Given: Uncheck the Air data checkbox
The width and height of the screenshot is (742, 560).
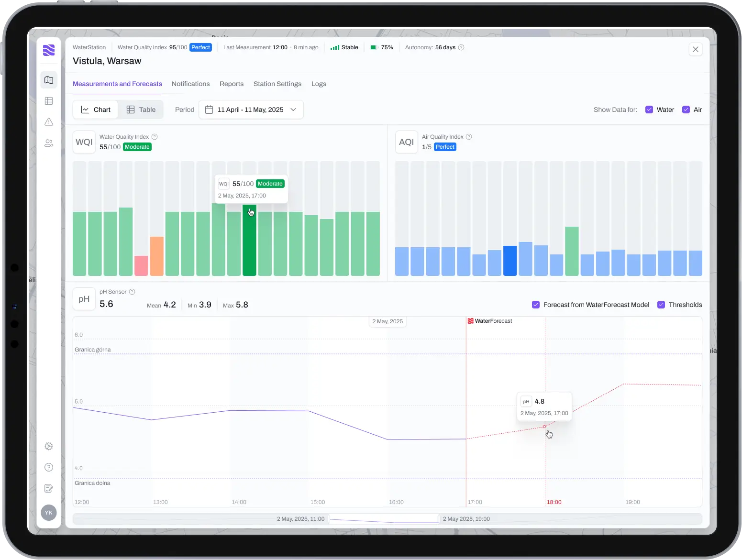Looking at the screenshot, I should click(x=686, y=110).
